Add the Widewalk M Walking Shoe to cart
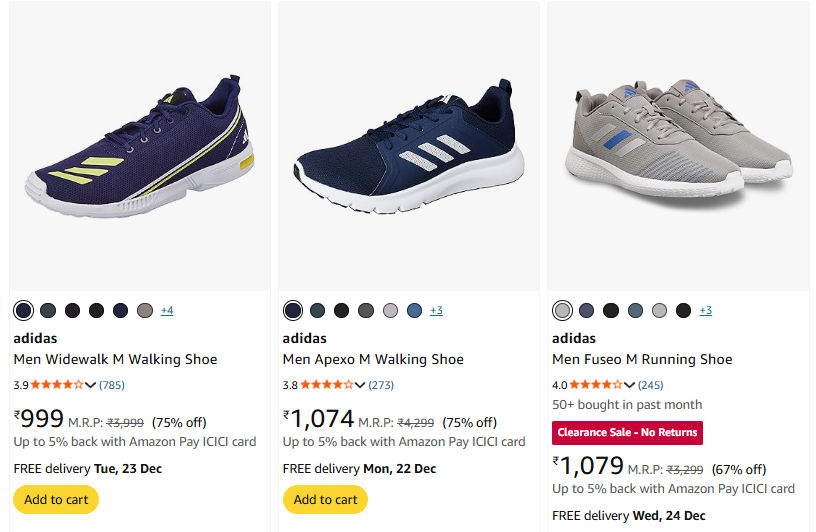The height and width of the screenshot is (532, 816). 56,499
